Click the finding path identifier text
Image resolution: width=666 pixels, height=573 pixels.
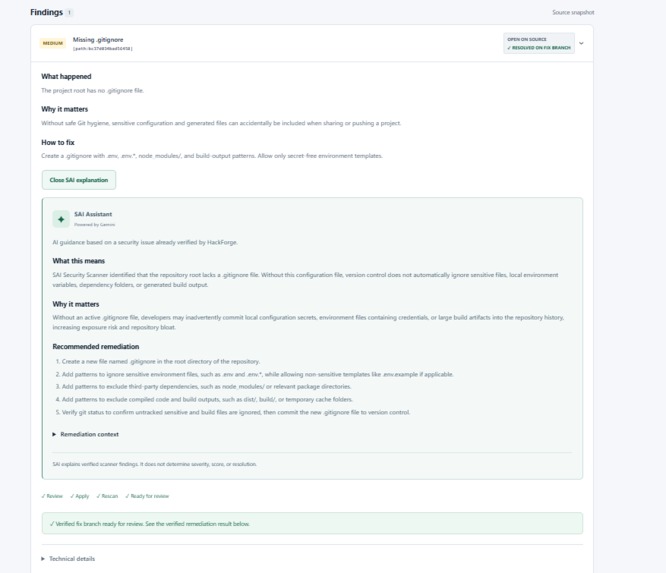[x=102, y=49]
